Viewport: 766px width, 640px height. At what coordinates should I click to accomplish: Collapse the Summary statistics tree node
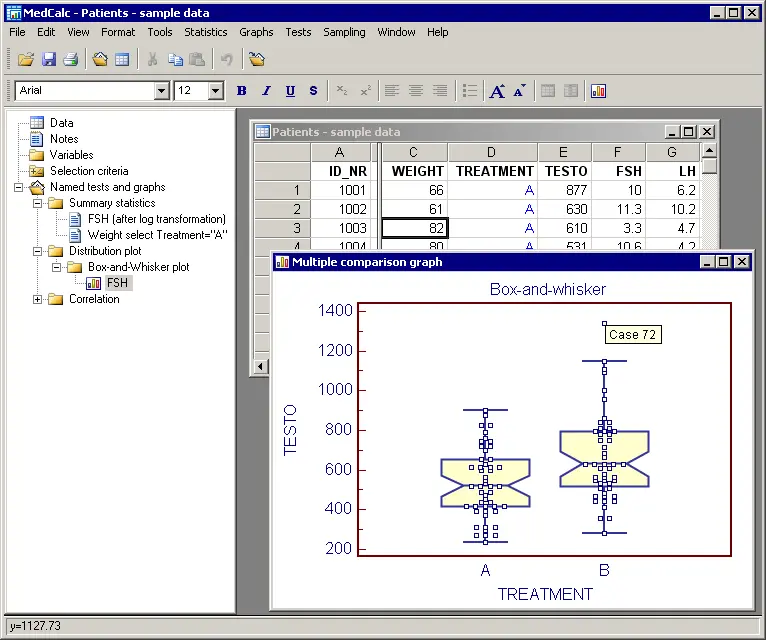[x=38, y=203]
